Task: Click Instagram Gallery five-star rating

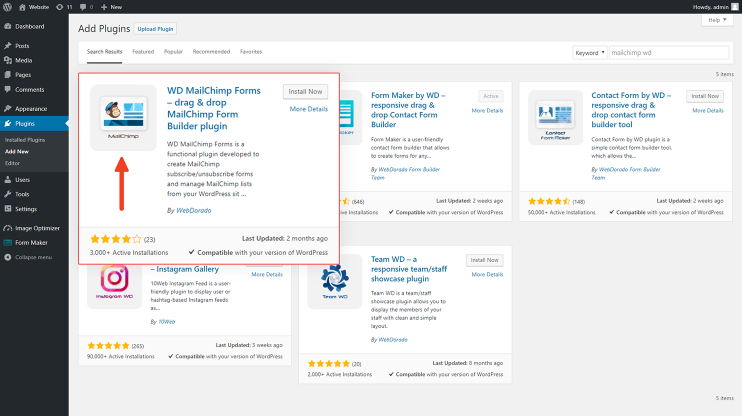Action: 108,346
